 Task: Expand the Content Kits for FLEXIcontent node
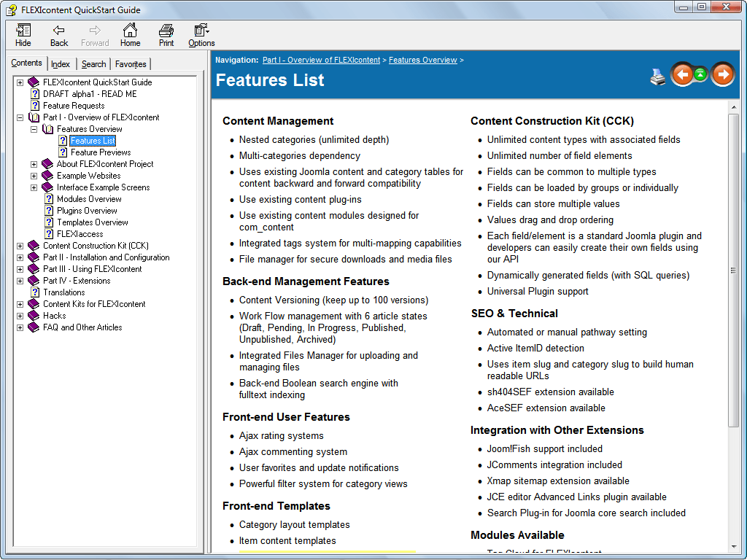click(x=20, y=304)
